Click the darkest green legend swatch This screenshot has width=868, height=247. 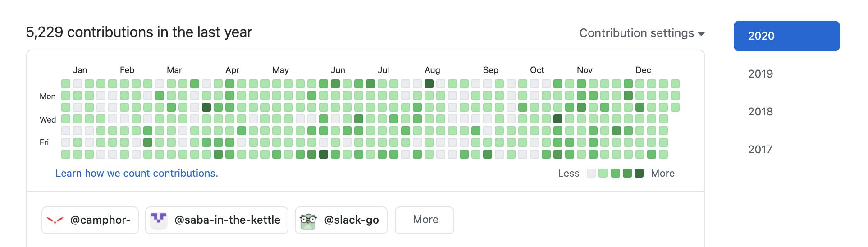click(639, 173)
